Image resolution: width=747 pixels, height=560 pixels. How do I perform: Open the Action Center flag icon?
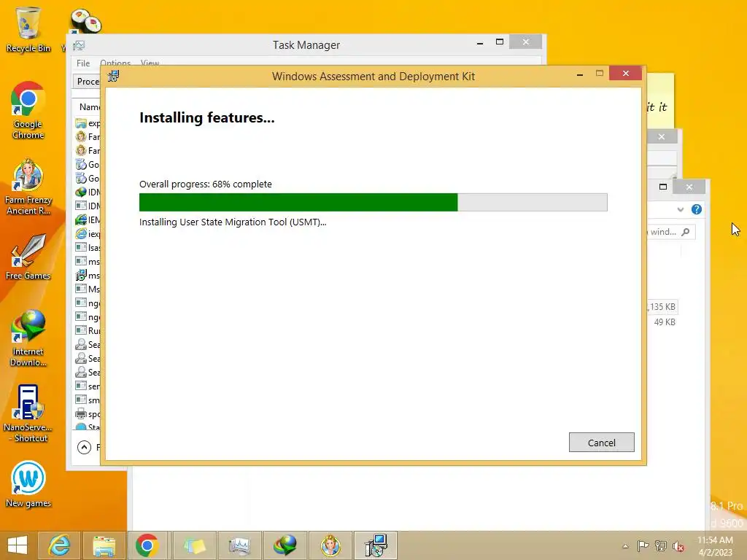tap(643, 545)
